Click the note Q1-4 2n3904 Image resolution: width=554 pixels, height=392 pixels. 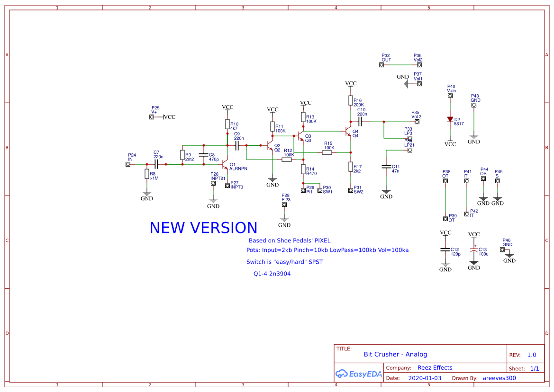click(272, 274)
